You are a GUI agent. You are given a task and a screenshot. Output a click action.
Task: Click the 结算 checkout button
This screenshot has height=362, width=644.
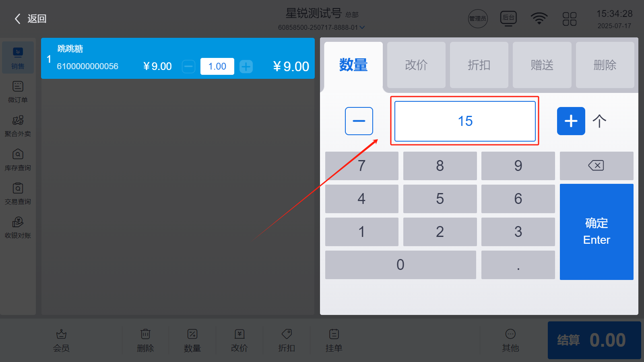594,340
